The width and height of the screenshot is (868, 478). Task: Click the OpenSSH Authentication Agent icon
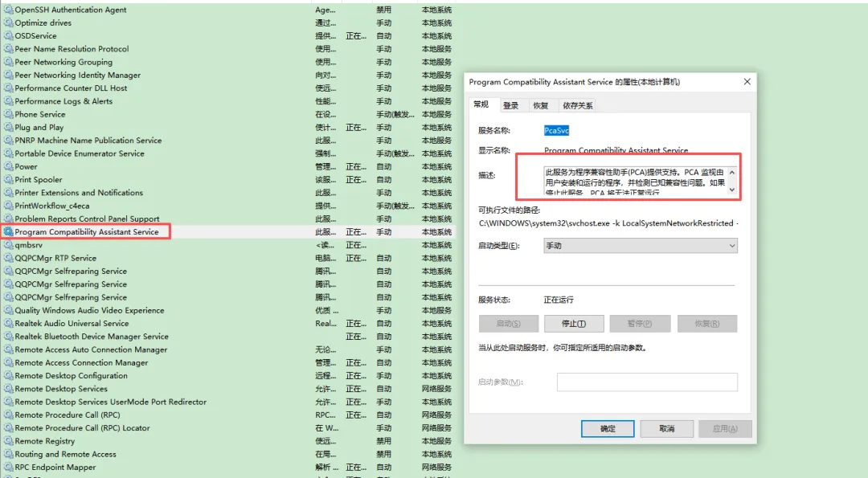8,10
